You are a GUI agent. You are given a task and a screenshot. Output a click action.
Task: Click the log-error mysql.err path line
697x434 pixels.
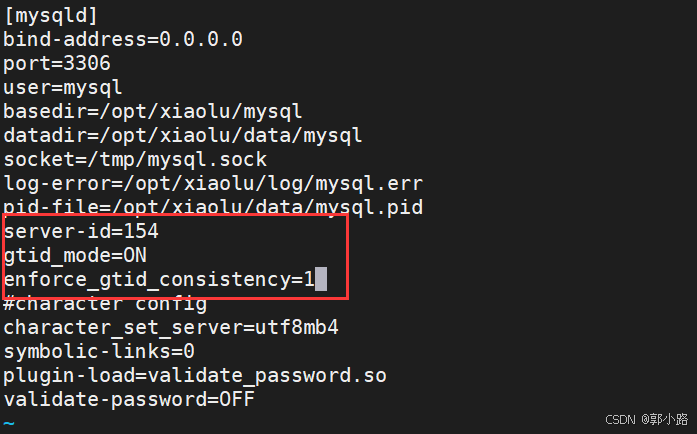213,183
